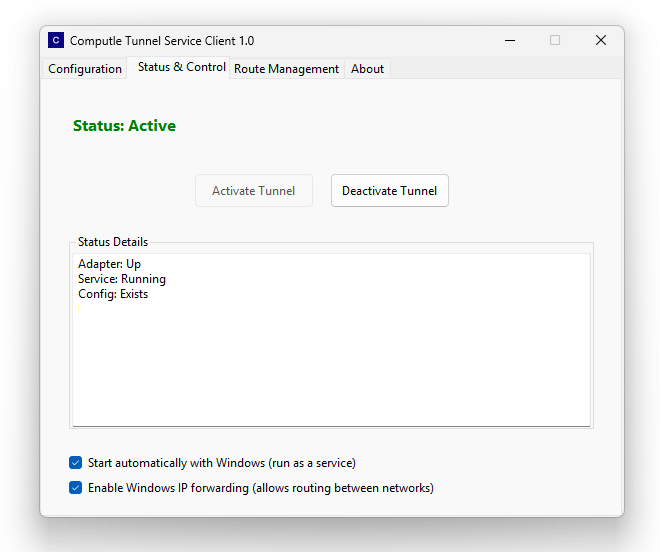The image size is (660, 552).
Task: Click the 'Start automatically with Windows' label text
Action: pos(221,463)
